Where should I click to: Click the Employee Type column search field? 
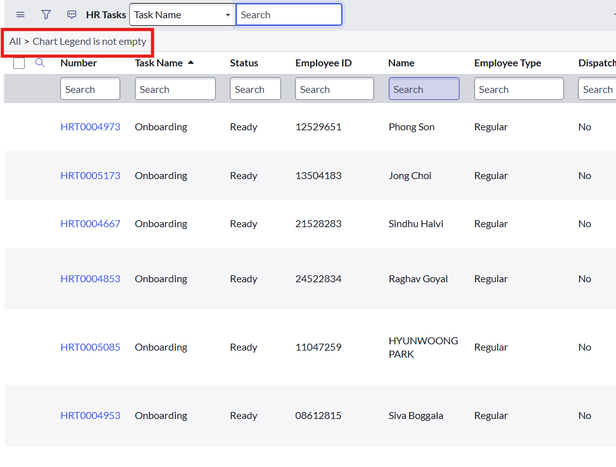518,89
